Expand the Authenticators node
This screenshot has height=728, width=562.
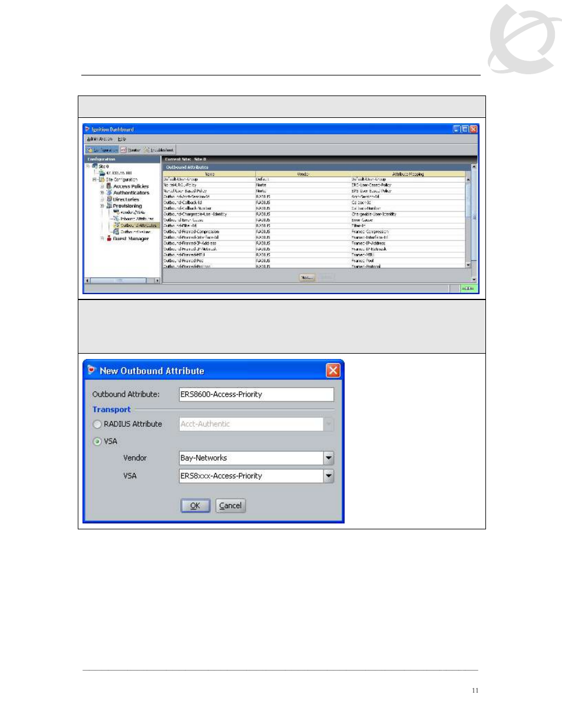[102, 192]
